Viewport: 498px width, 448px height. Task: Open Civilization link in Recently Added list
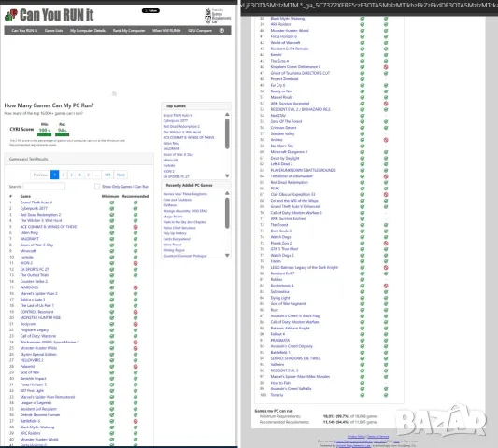click(x=170, y=205)
